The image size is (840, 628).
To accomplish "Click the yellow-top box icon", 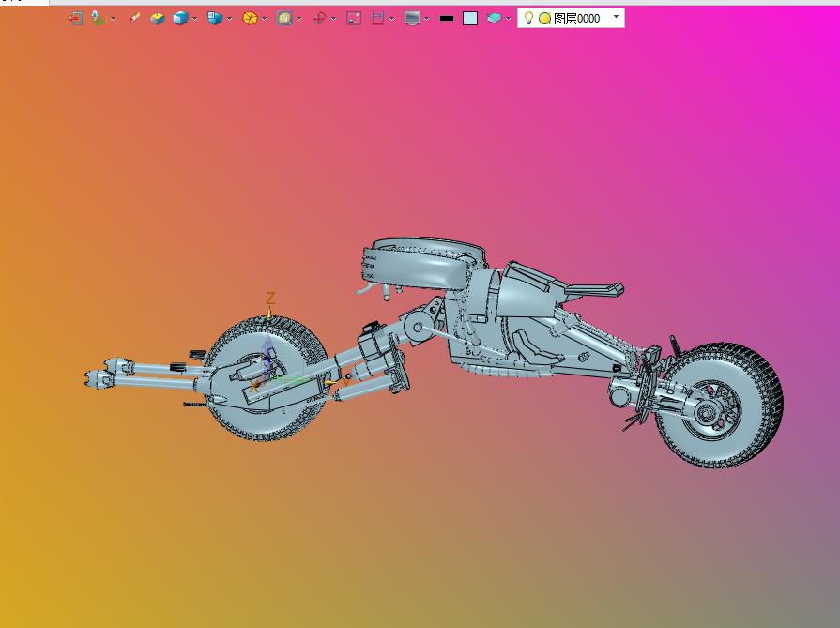I will (x=157, y=18).
